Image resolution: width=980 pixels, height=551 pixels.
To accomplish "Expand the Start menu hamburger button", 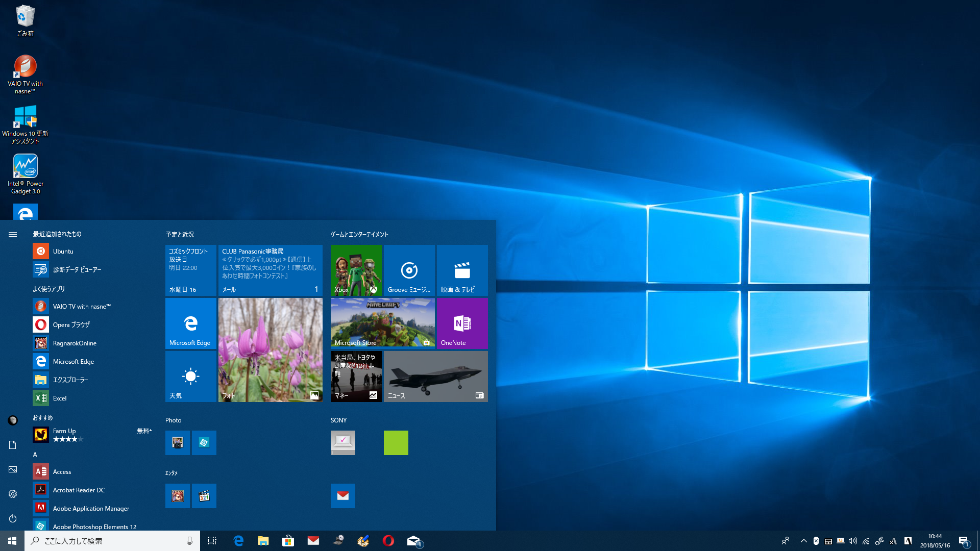I will [x=13, y=234].
